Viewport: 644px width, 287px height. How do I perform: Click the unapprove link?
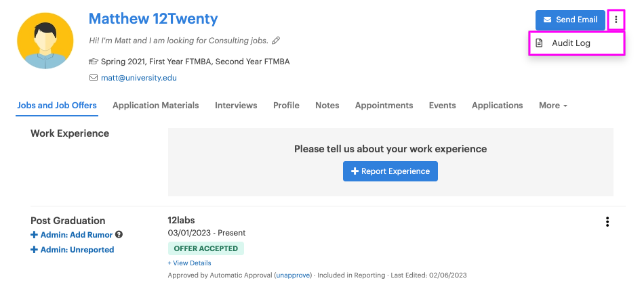click(x=293, y=275)
